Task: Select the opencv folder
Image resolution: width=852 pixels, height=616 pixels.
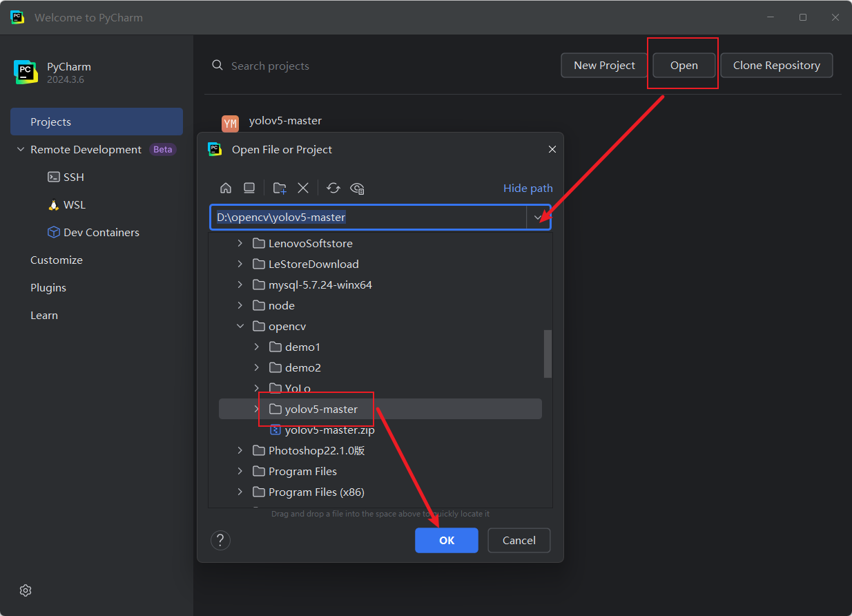Action: (x=279, y=326)
